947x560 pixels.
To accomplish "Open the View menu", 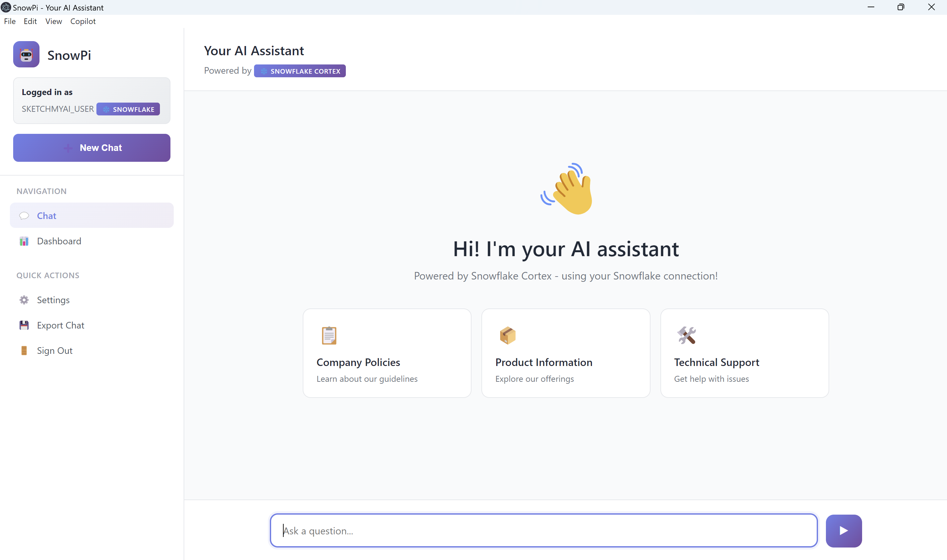I will click(53, 21).
